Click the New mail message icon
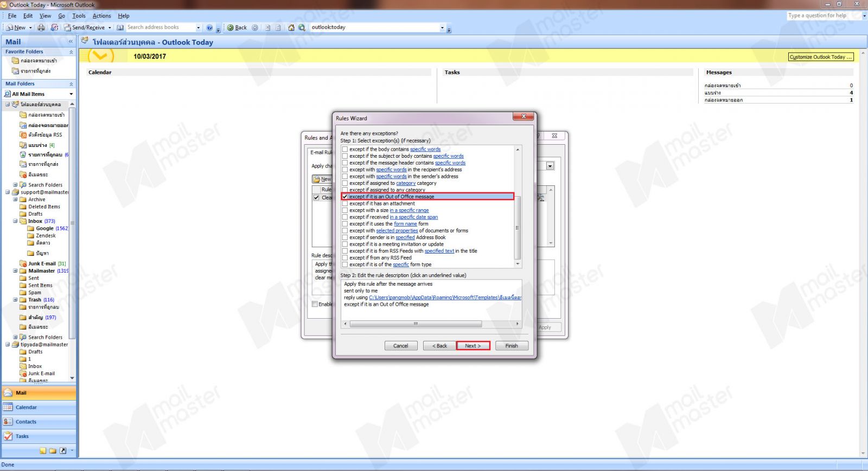868x471 pixels. pyautogui.click(x=10, y=27)
